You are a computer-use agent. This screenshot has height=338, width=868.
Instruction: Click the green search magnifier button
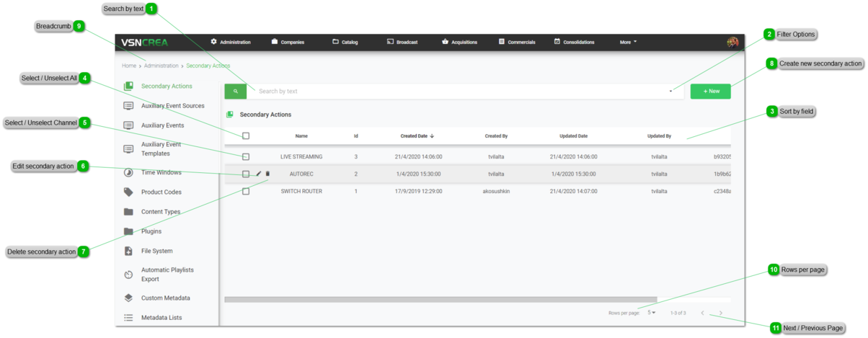[x=235, y=92]
